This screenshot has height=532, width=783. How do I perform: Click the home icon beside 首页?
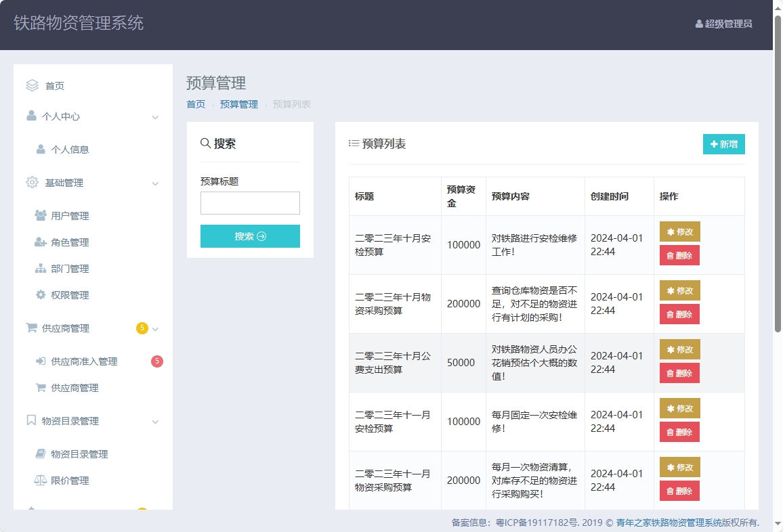pos(32,85)
